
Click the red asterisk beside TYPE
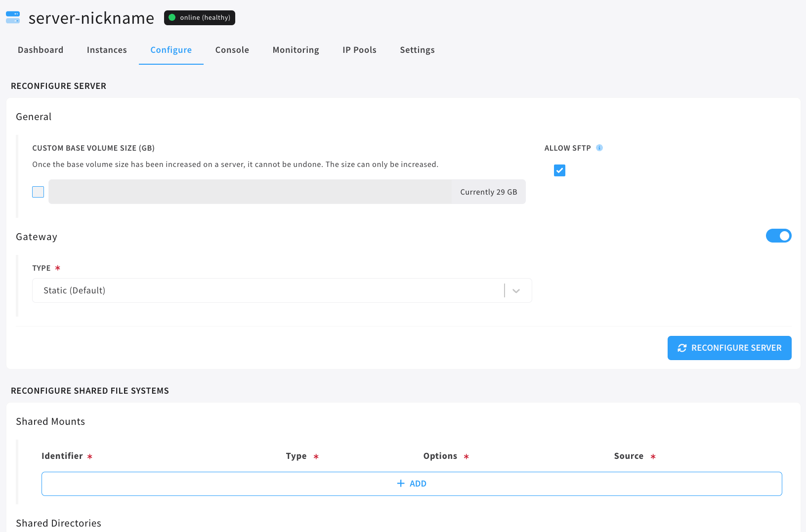point(58,268)
